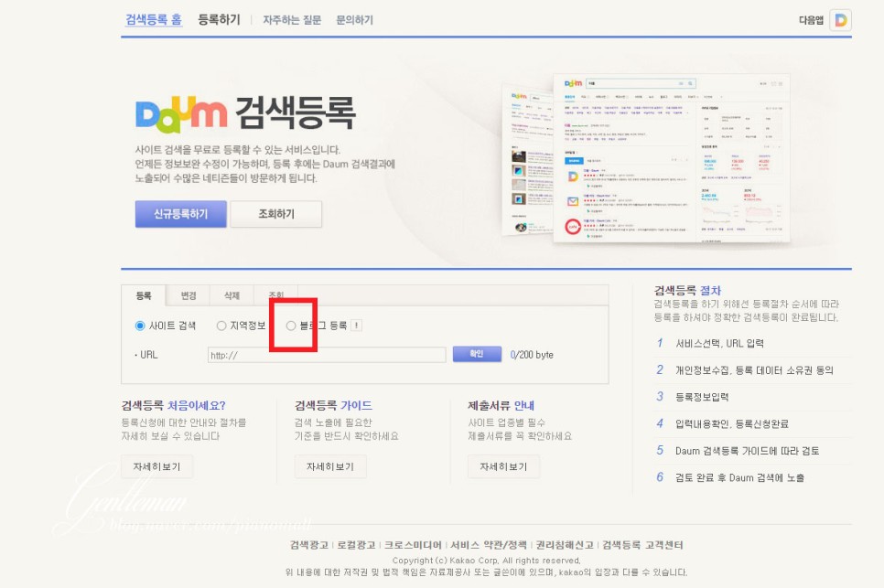
Task: Open the 권리침해신고 footer link
Action: pos(565,545)
